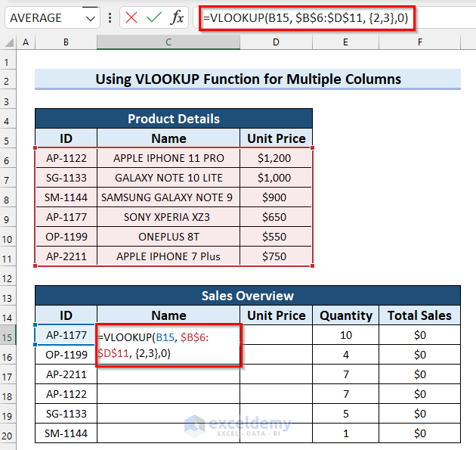Image resolution: width=476 pixels, height=450 pixels.
Task: Click the Quantity header in Sales Overview
Action: [x=345, y=315]
